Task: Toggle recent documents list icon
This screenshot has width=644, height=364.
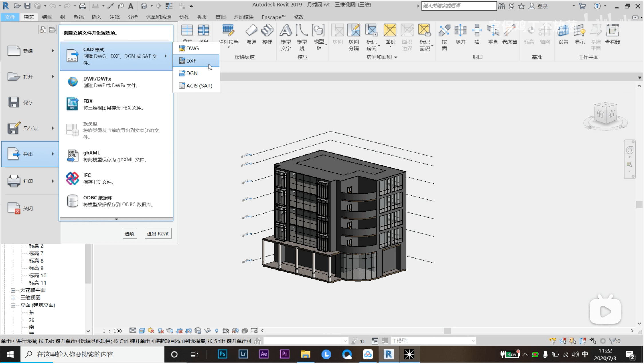Action: (x=43, y=30)
